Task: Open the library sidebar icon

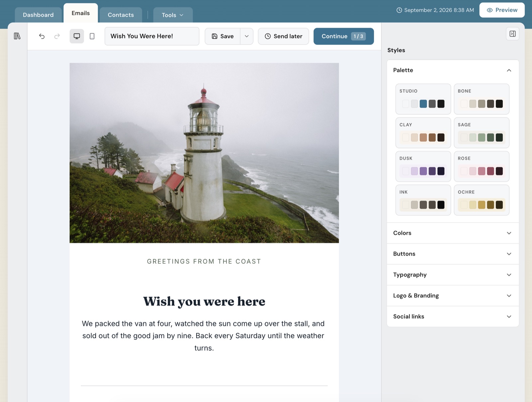Action: [17, 36]
